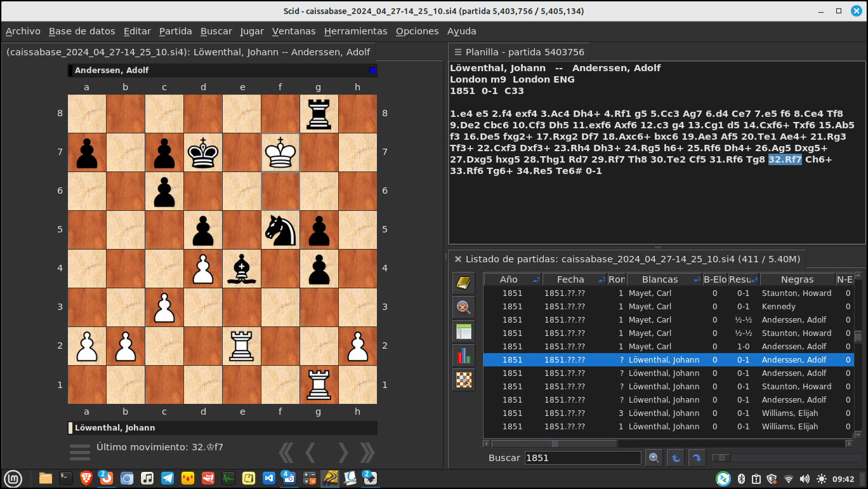This screenshot has height=489, width=868.
Task: Open the Planilla tab menu icon
Action: pyautogui.click(x=457, y=52)
